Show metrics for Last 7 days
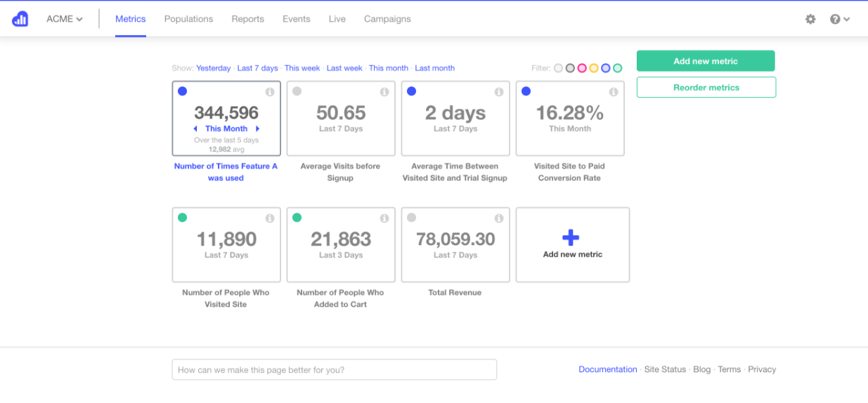 coord(257,68)
